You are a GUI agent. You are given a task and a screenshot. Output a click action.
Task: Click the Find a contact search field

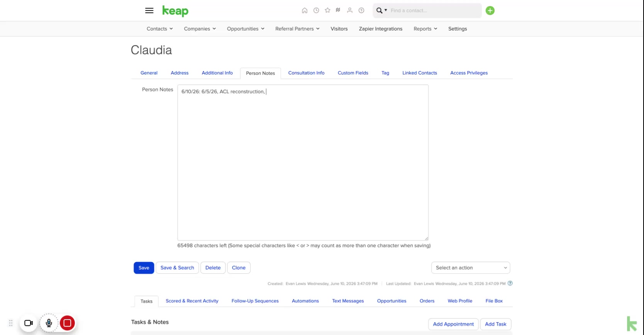pos(434,10)
